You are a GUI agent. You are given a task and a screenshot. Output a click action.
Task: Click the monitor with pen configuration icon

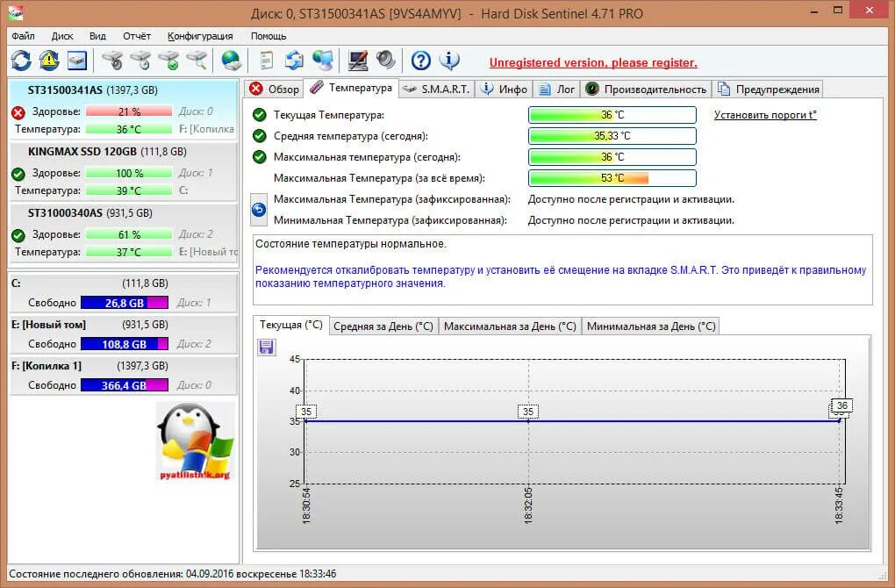[358, 61]
